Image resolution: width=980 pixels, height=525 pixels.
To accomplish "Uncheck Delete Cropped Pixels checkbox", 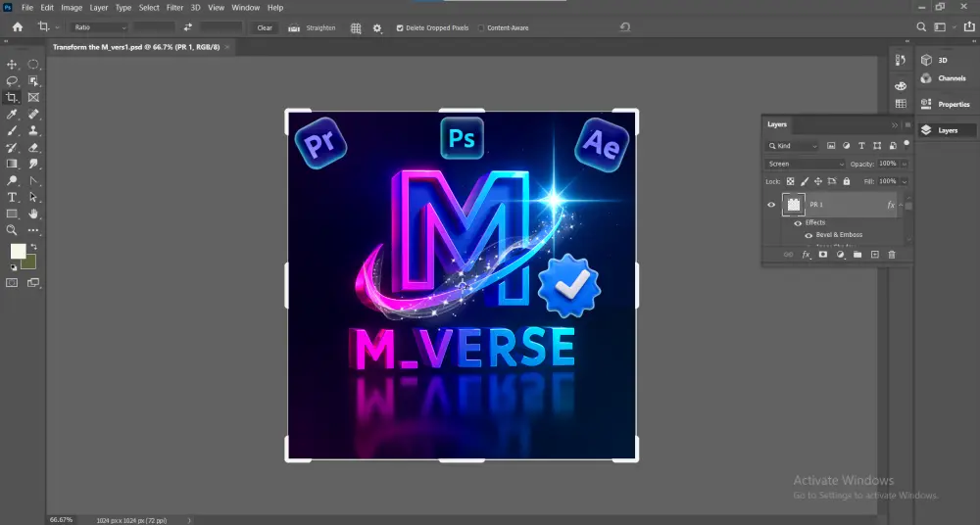I will (400, 28).
